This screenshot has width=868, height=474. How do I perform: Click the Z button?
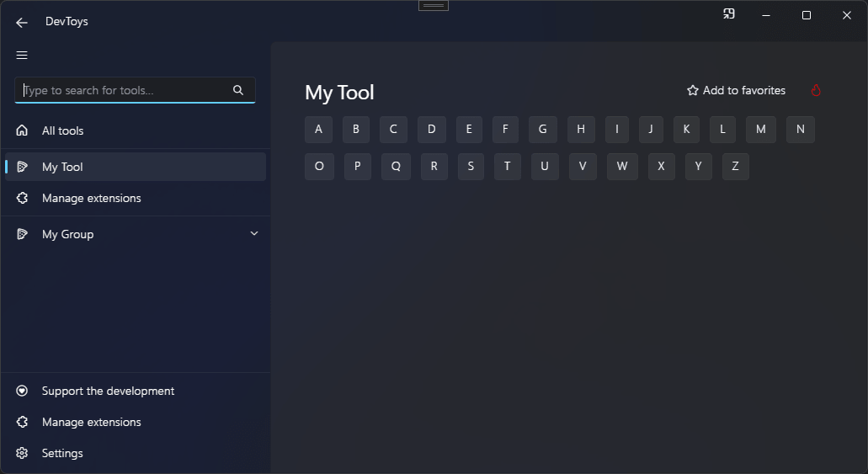coord(736,167)
